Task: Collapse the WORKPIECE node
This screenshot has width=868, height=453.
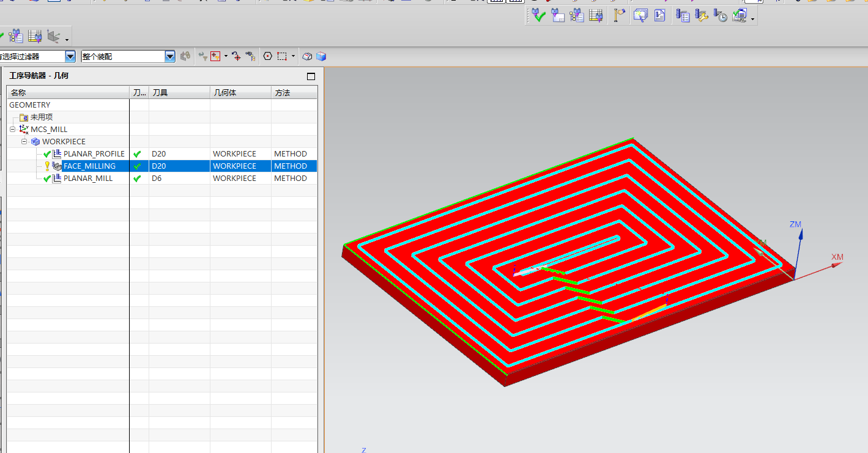Action: tap(24, 142)
